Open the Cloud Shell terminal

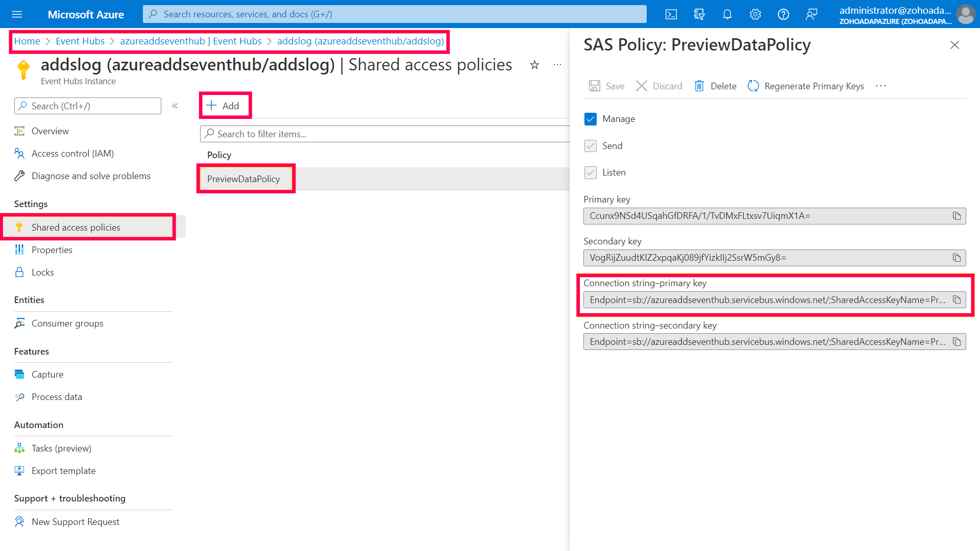coord(671,14)
